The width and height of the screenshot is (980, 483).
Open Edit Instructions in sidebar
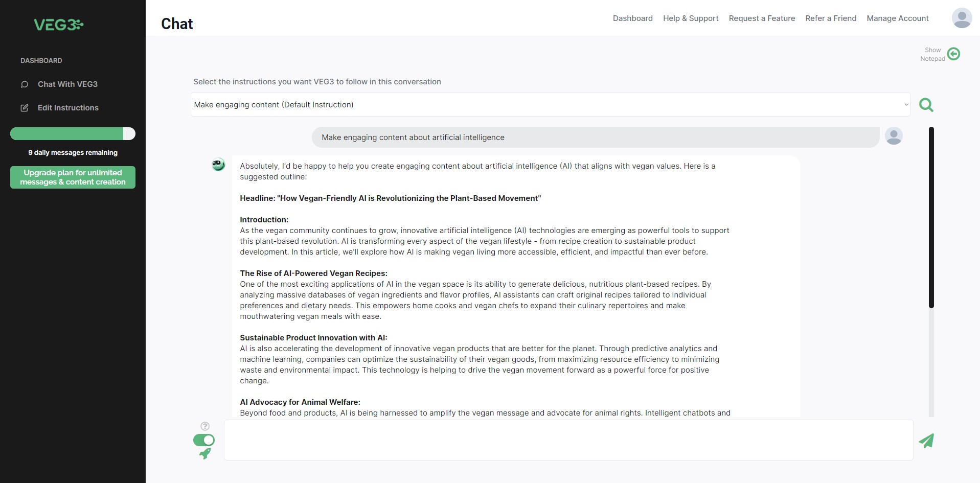coord(68,108)
